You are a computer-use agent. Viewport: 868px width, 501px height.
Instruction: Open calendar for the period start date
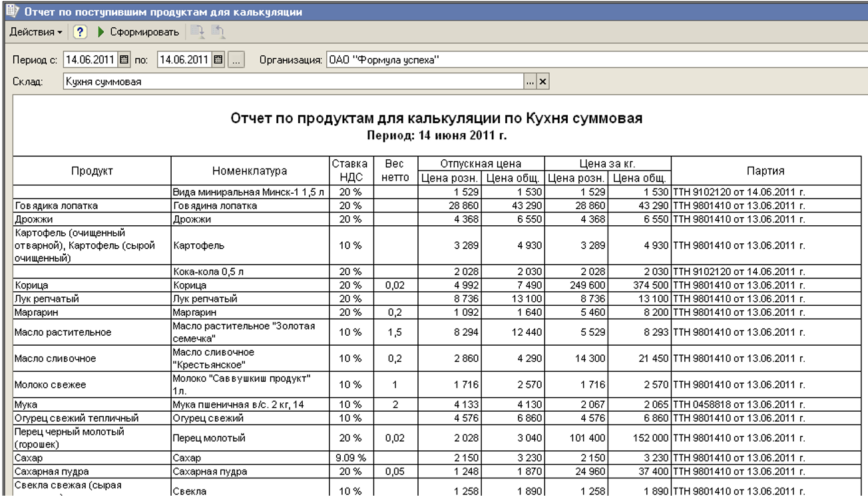pos(124,61)
